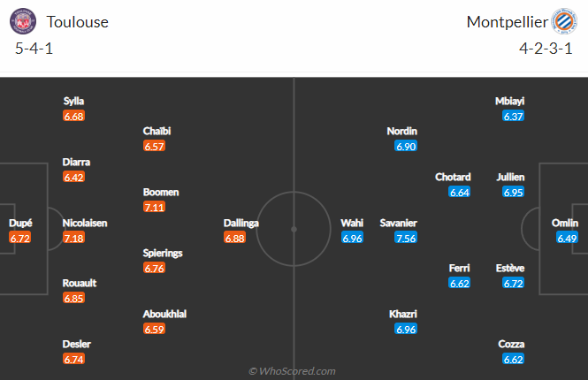Select Savanier's 7.56 rating badge
The image size is (588, 380).
[406, 238]
